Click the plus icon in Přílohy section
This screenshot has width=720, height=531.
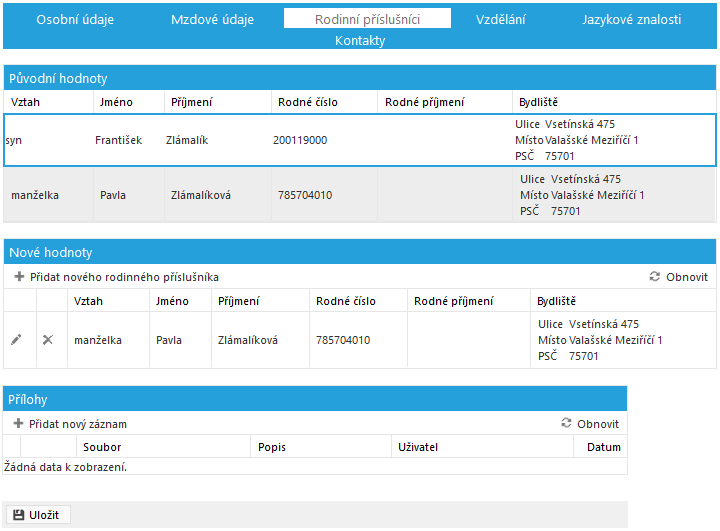18,424
